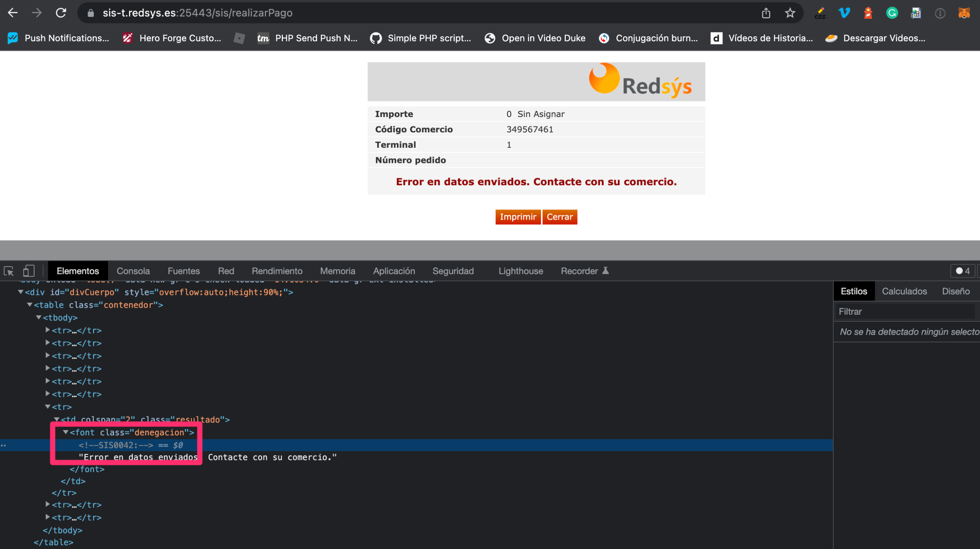Expand the first collapsed tr row

coord(47,330)
